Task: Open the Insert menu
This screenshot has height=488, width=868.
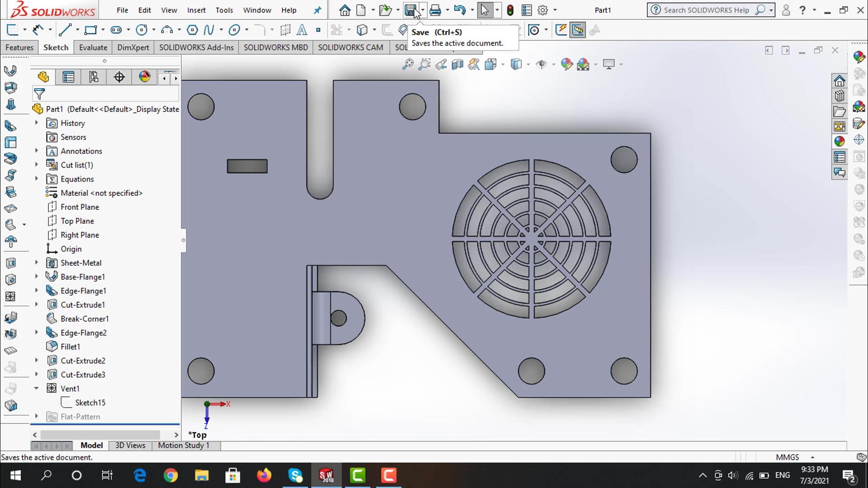Action: pos(196,10)
